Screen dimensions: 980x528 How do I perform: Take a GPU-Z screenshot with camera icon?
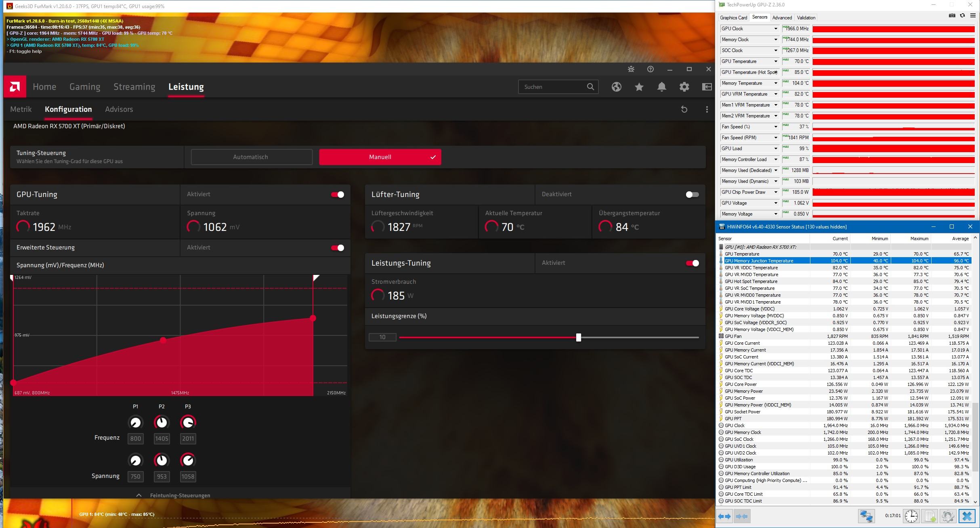(x=952, y=16)
